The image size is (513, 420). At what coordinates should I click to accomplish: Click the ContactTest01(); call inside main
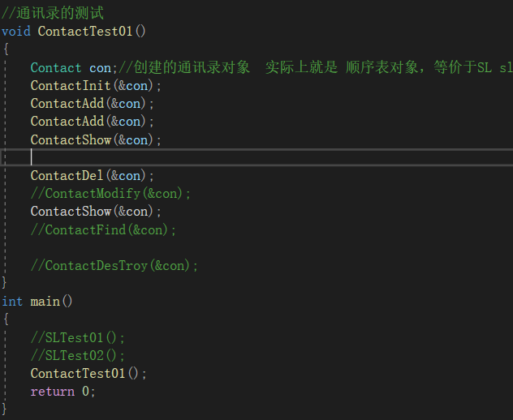[88, 374]
